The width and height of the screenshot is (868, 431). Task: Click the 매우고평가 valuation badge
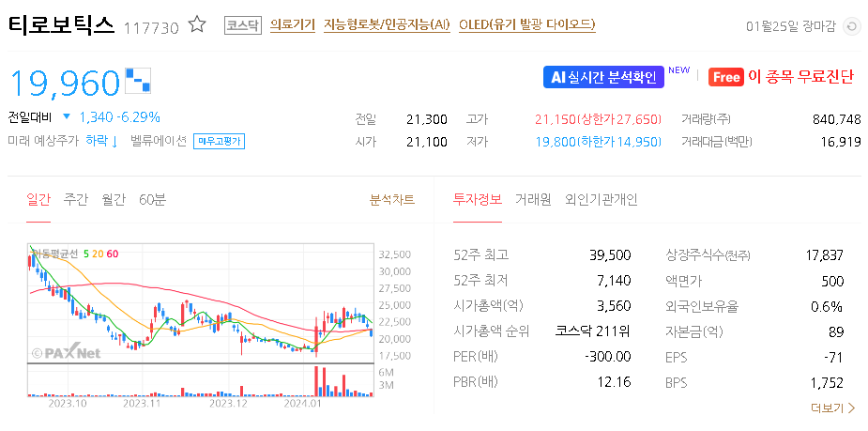coord(219,142)
